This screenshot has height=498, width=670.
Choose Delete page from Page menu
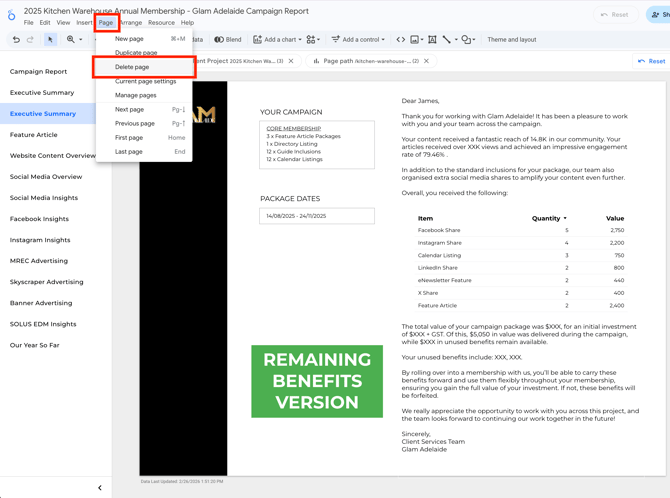click(x=132, y=67)
